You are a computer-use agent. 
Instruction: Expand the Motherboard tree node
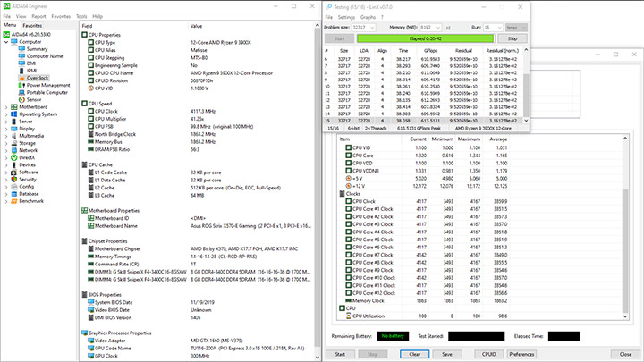6,107
